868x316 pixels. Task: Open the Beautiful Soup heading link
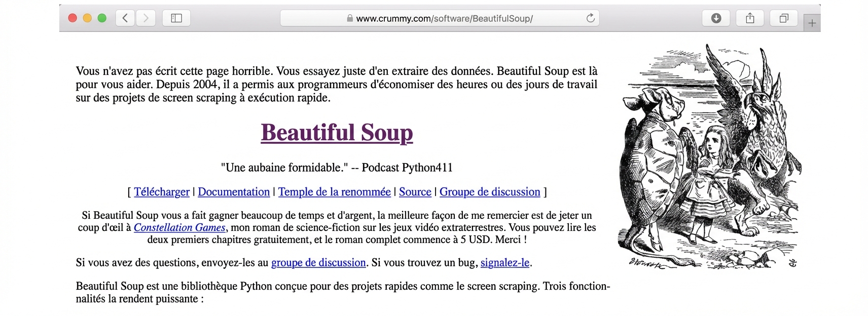click(x=337, y=132)
